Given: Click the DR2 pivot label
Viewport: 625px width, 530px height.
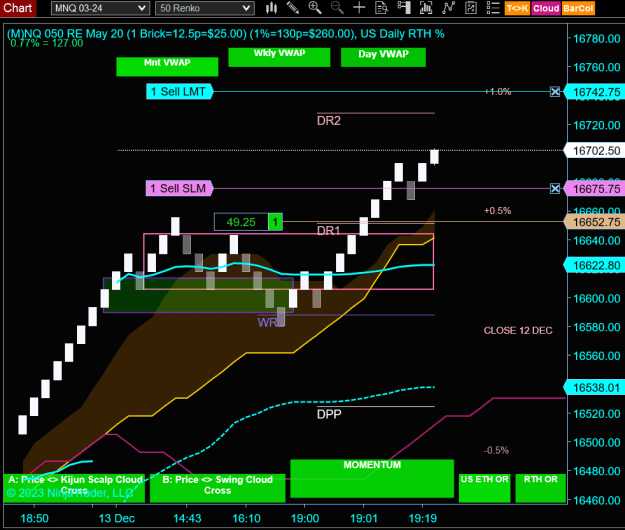Looking at the screenshot, I should (329, 121).
